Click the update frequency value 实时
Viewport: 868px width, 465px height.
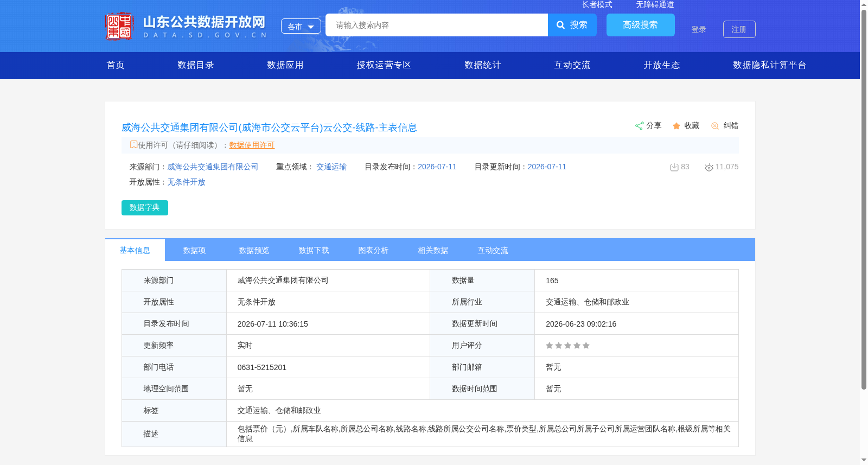click(x=245, y=346)
